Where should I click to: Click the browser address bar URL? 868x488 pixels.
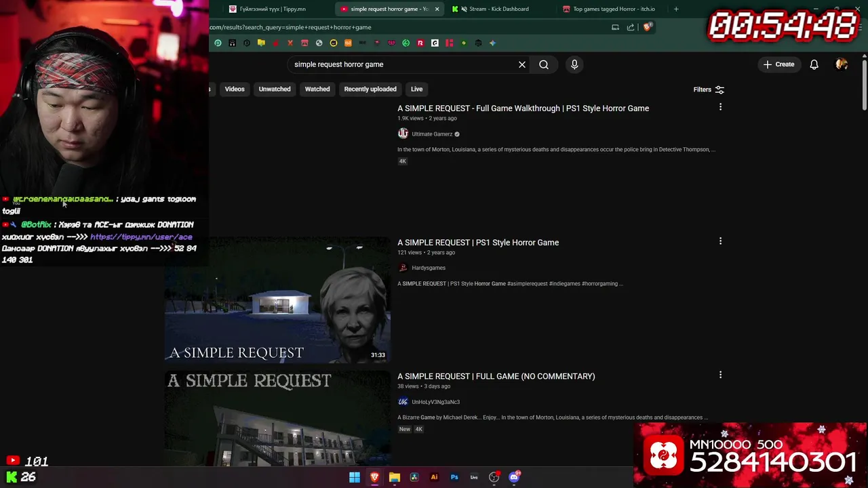tap(290, 27)
